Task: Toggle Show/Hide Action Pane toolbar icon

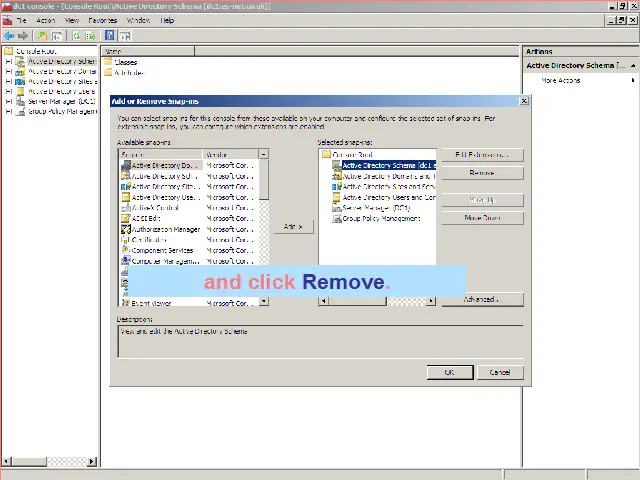Action: (x=125, y=36)
